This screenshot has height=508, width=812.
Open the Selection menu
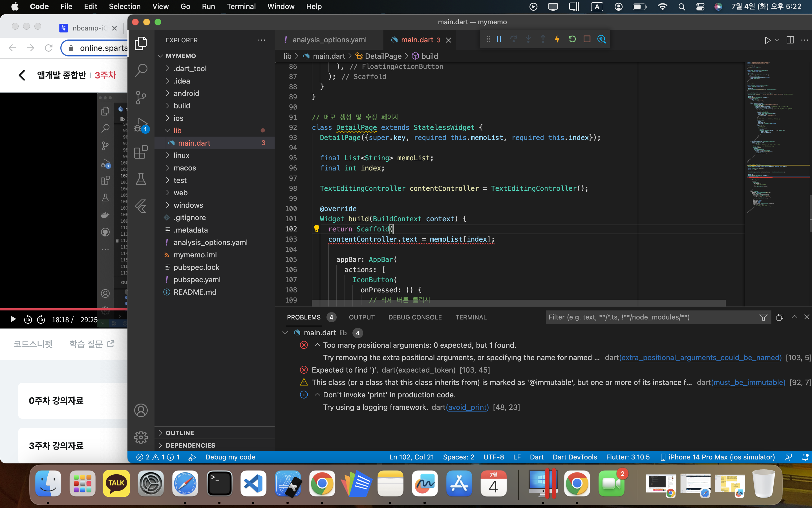tap(125, 6)
